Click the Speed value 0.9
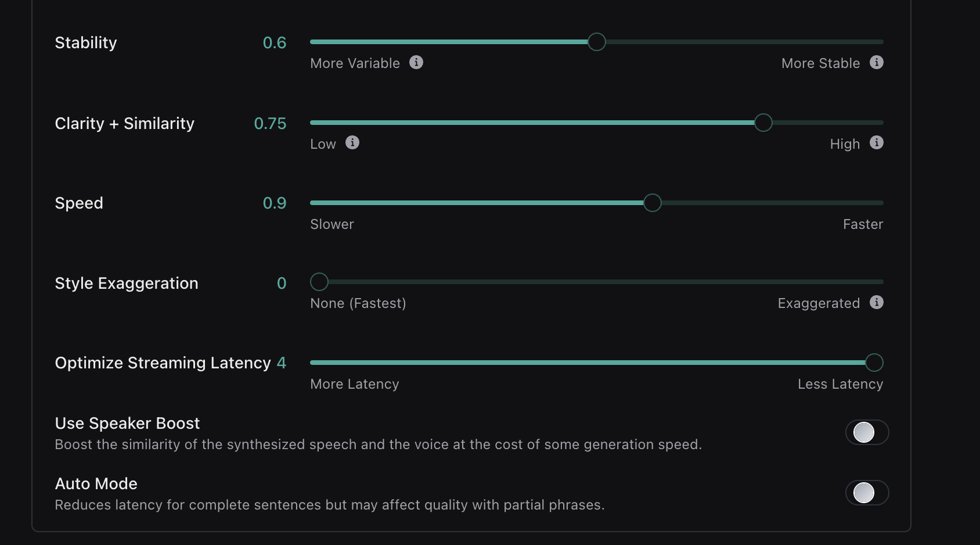 pos(275,203)
